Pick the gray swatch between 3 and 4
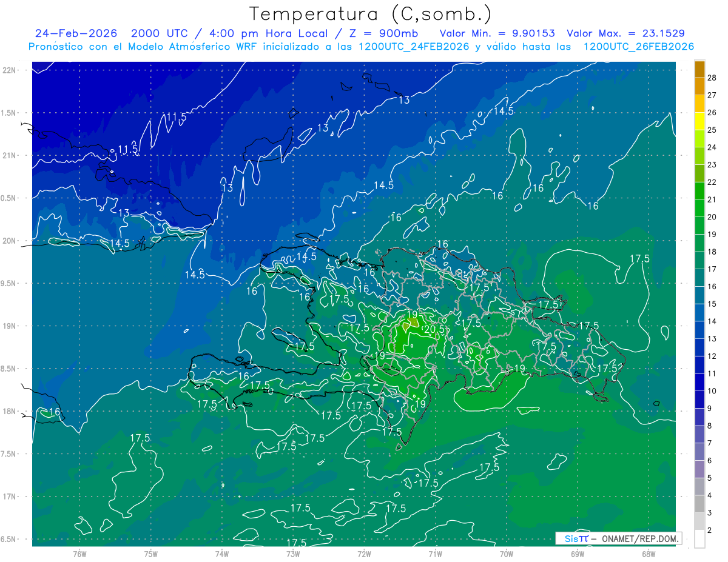The height and width of the screenshot is (562, 728). [x=699, y=504]
